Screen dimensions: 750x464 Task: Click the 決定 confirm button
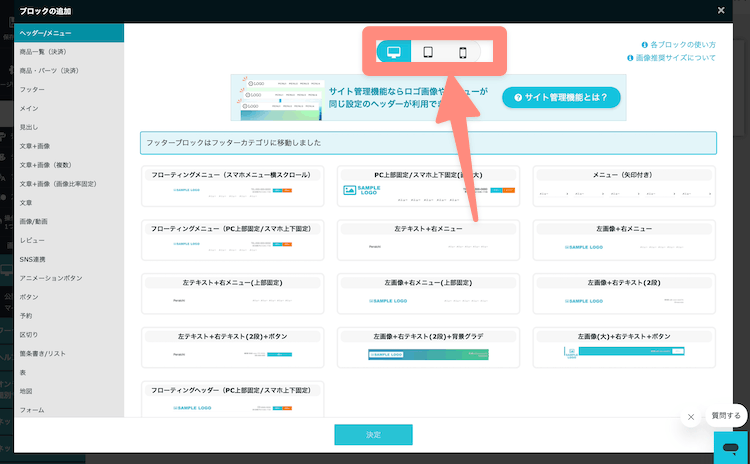(x=373, y=434)
